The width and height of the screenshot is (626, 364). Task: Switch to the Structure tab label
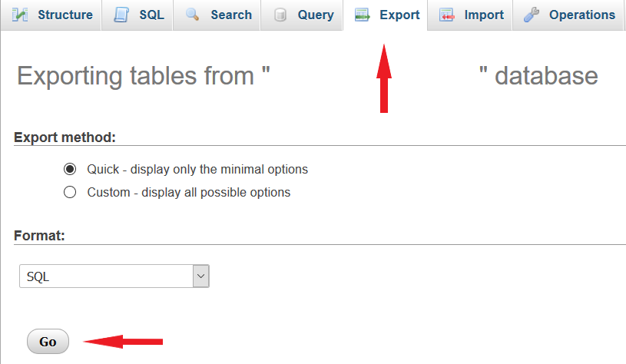tap(65, 15)
